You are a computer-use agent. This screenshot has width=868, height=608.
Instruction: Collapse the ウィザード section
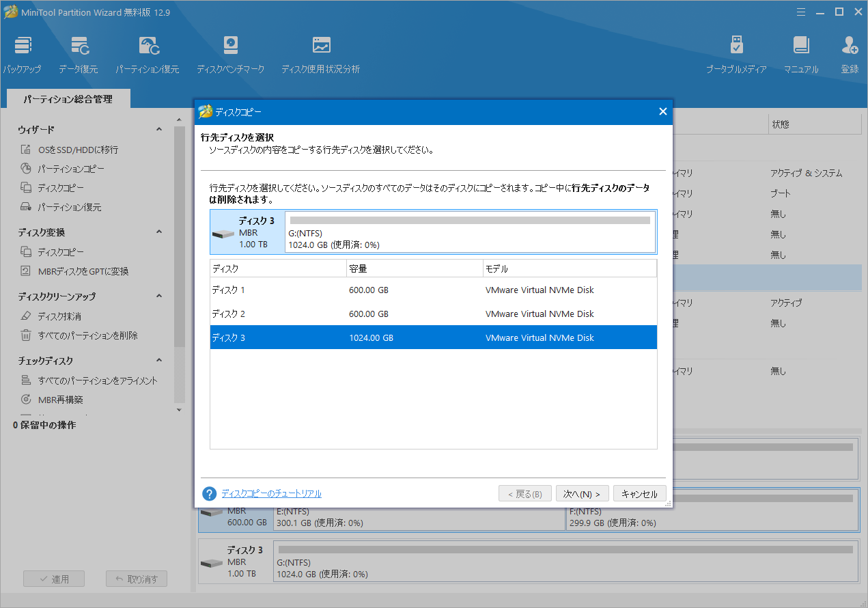(159, 129)
